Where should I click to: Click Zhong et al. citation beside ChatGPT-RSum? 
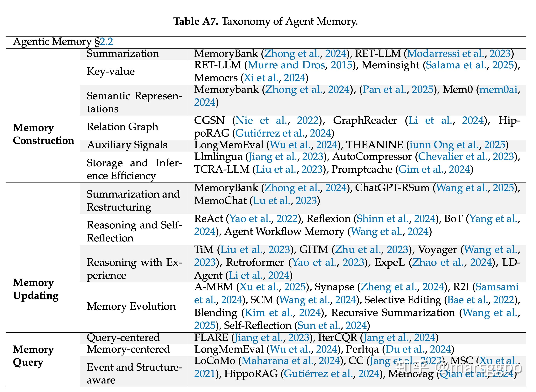306,188
